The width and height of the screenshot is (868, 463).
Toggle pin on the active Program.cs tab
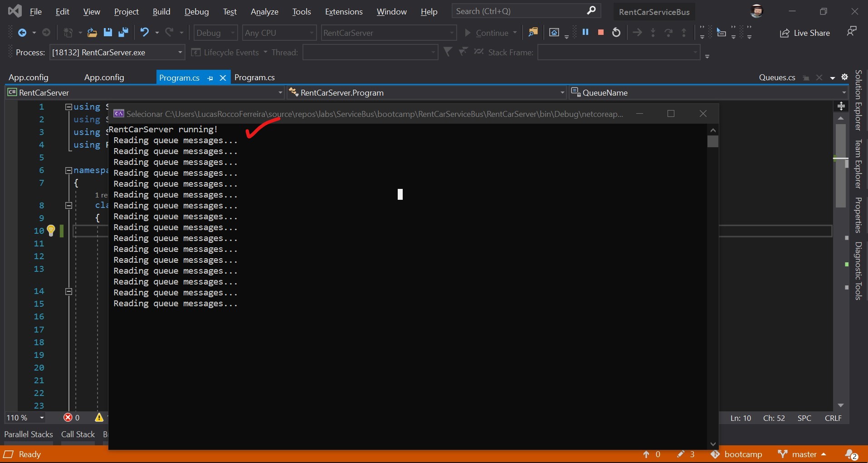click(210, 78)
